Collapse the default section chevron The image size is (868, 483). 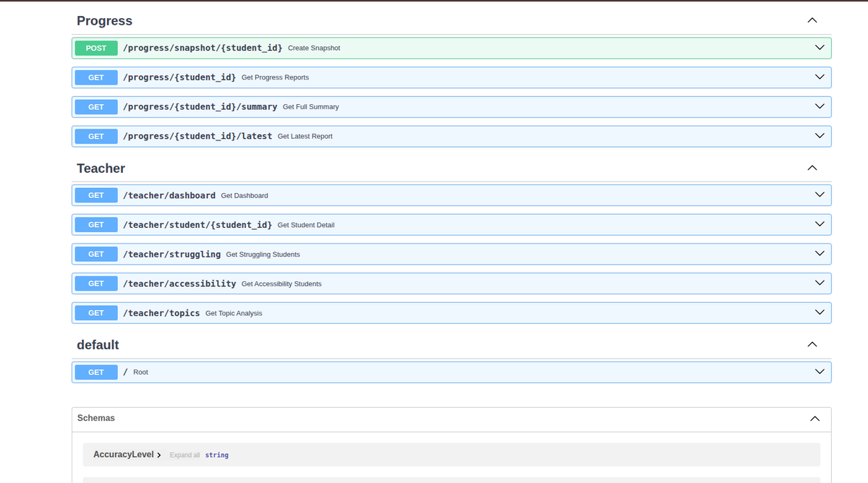(x=812, y=345)
